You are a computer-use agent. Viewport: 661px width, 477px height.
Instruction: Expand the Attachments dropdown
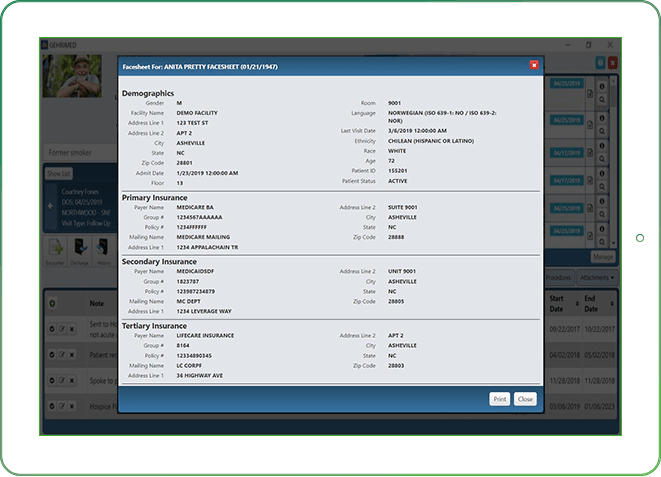pos(596,277)
